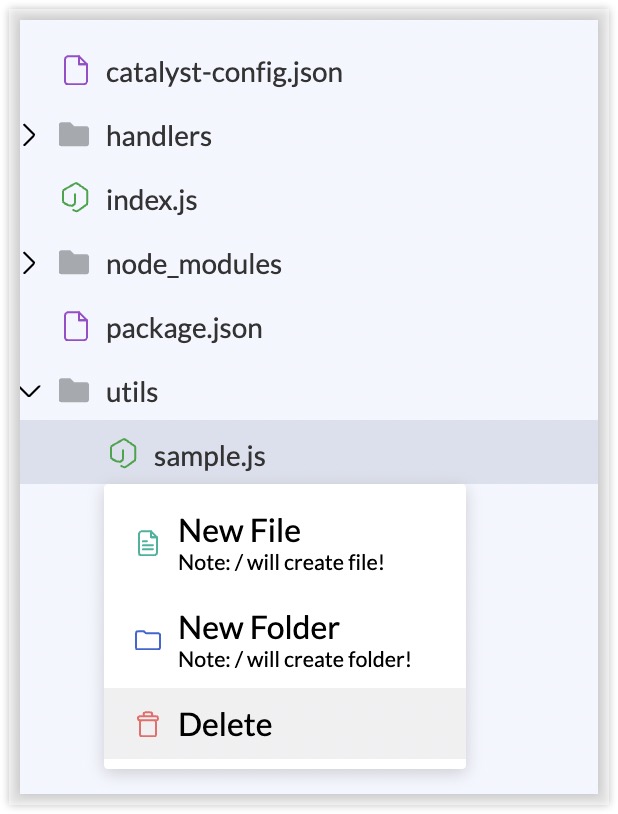The height and width of the screenshot is (814, 618).
Task: Select the package.json file name
Action: tap(184, 329)
